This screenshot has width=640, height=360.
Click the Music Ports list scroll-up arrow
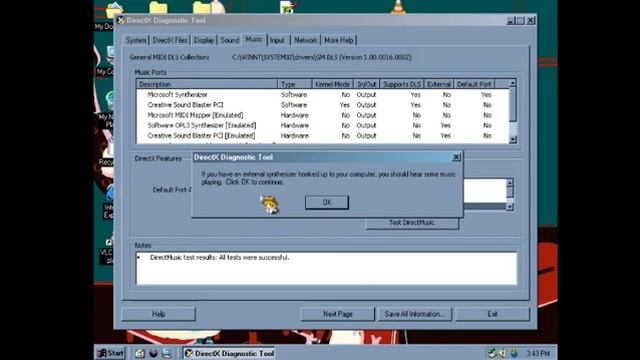pyautogui.click(x=513, y=83)
